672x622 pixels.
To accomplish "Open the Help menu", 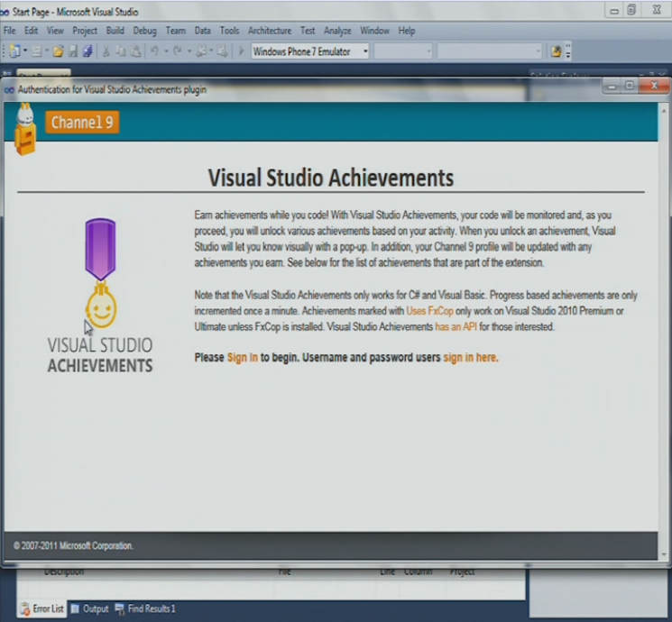I will point(407,31).
